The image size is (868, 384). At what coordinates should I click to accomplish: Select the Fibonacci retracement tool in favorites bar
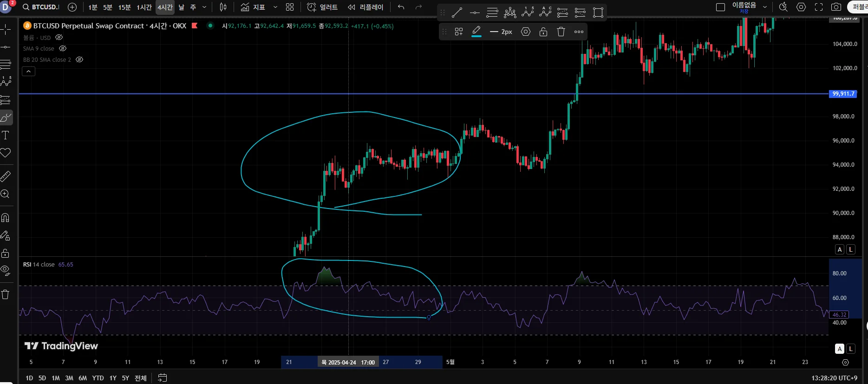[x=492, y=13]
